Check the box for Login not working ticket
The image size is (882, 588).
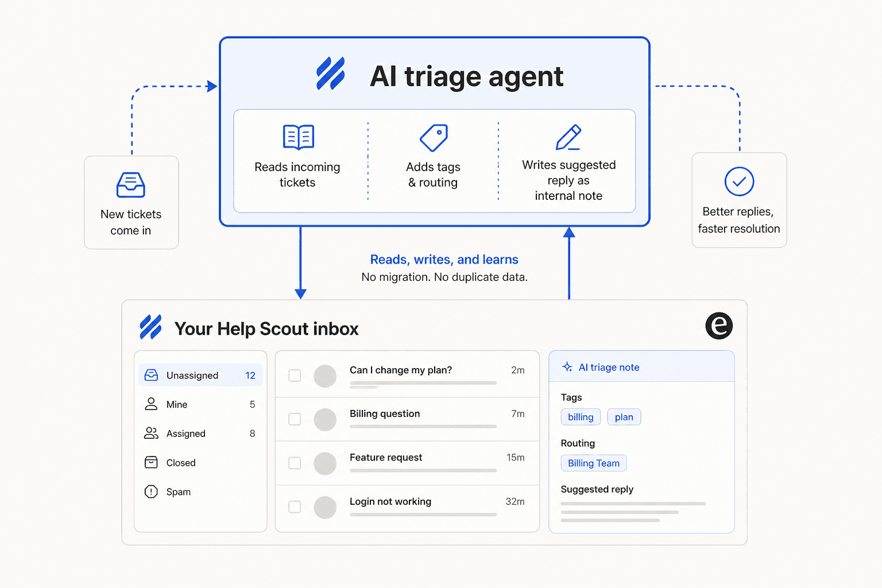click(295, 507)
